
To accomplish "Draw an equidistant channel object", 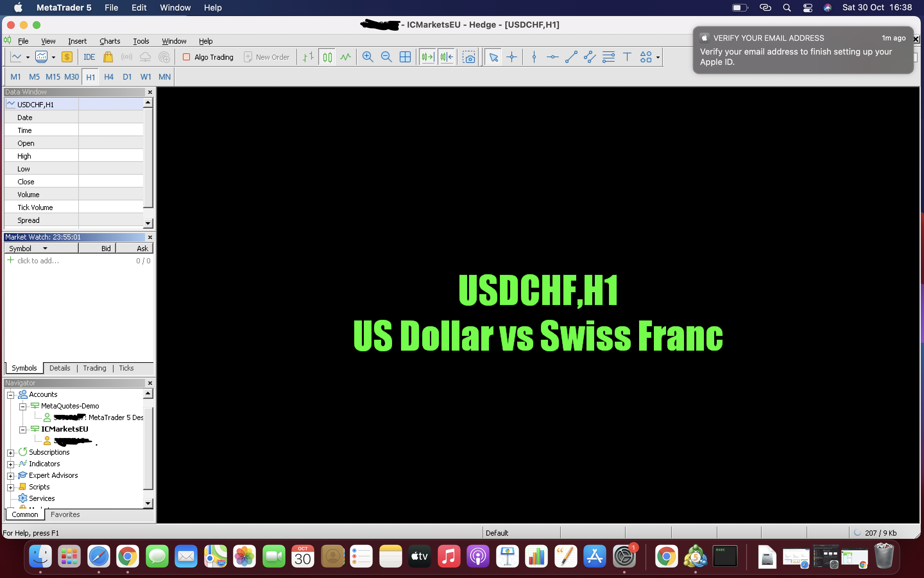I will click(x=589, y=57).
